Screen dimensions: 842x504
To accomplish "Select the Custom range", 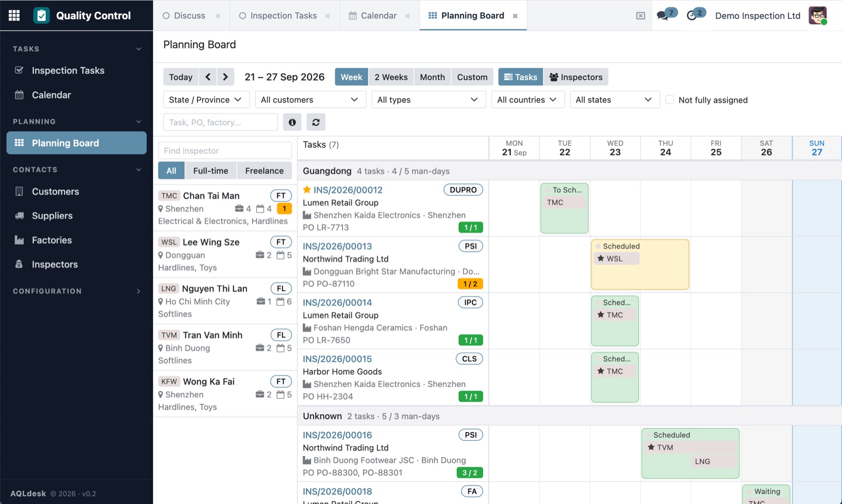I will point(472,77).
